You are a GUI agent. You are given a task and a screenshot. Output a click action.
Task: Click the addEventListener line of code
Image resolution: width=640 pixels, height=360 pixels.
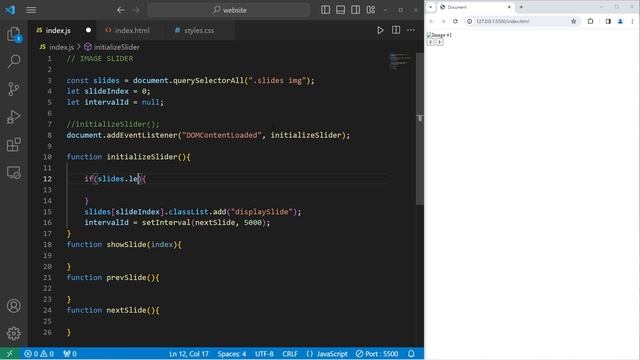(x=208, y=135)
